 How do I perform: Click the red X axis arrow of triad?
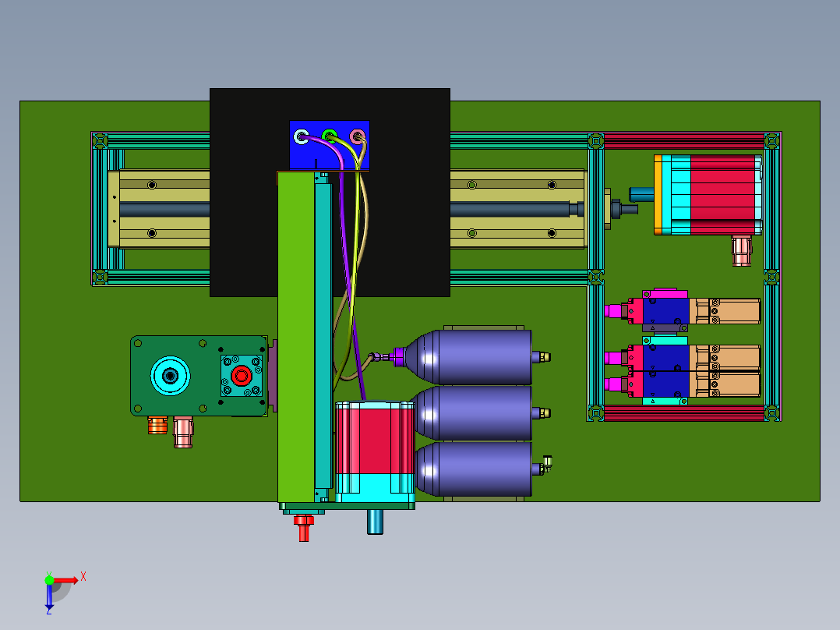pyautogui.click(x=65, y=580)
